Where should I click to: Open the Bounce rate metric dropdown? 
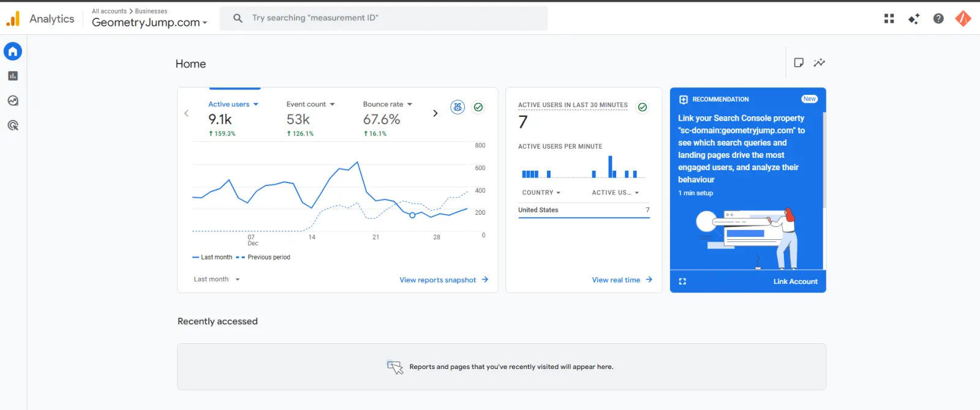388,104
